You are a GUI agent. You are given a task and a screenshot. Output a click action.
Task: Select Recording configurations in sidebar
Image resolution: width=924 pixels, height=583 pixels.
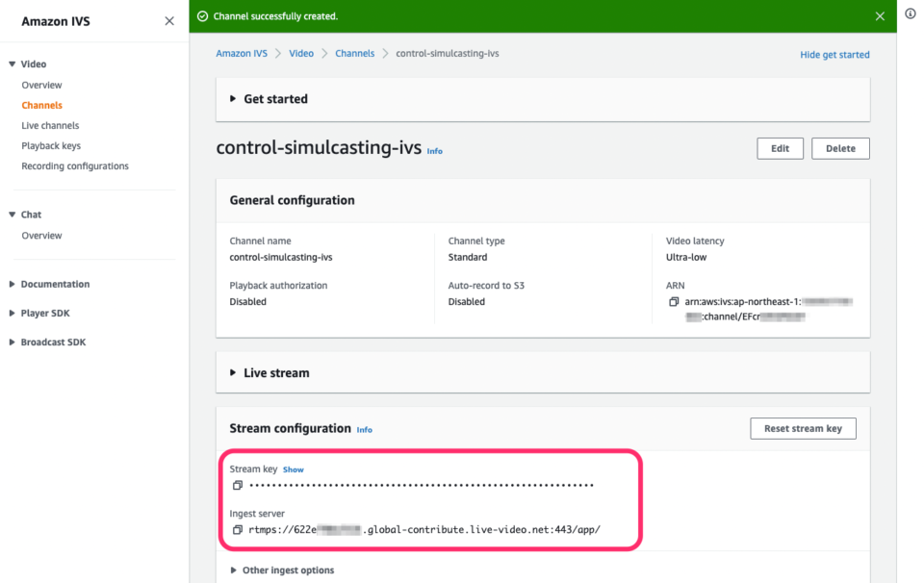click(x=74, y=165)
